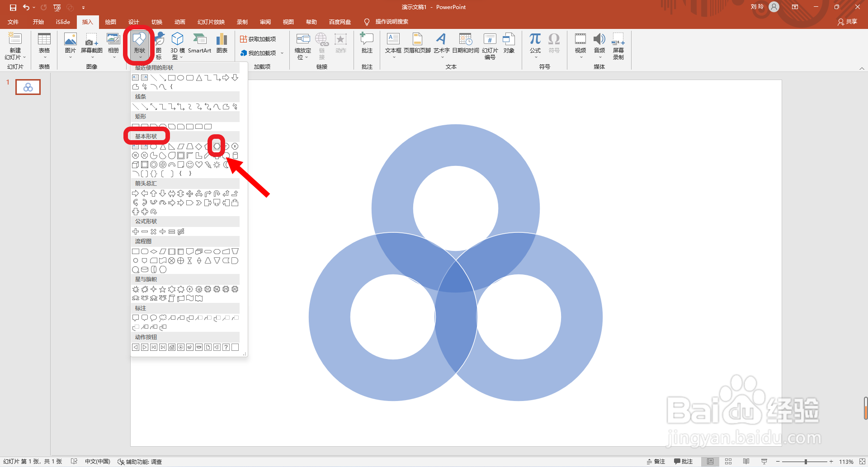Pick the Diamond shape in Basic Shapes
The width and height of the screenshot is (868, 467).
coord(199,146)
